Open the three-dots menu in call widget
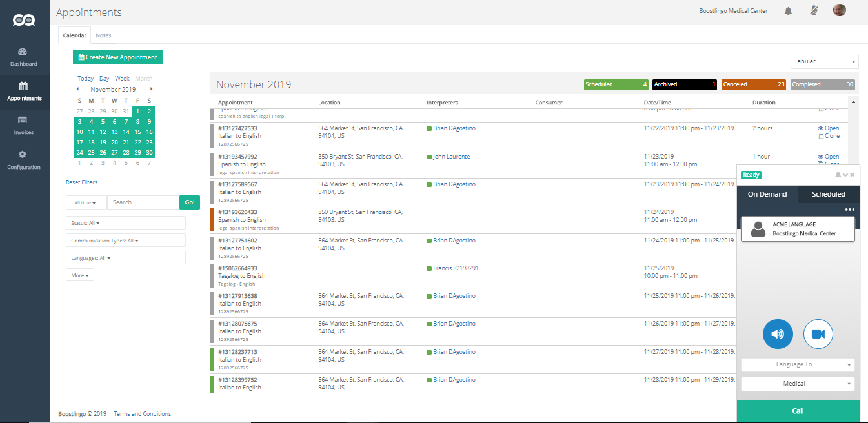868x423 pixels. 850,210
